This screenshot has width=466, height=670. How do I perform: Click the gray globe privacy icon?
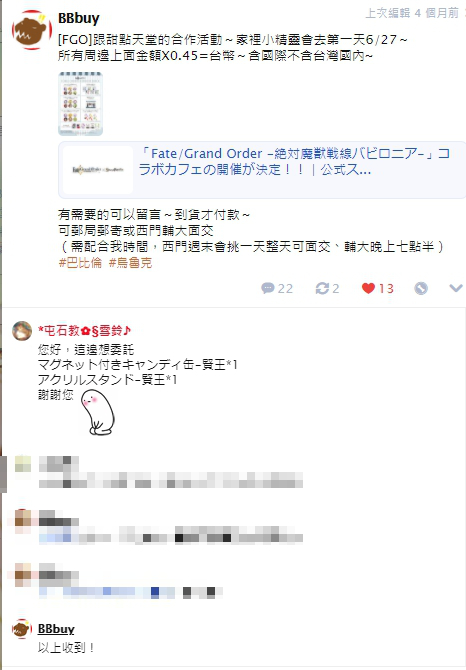(421, 288)
